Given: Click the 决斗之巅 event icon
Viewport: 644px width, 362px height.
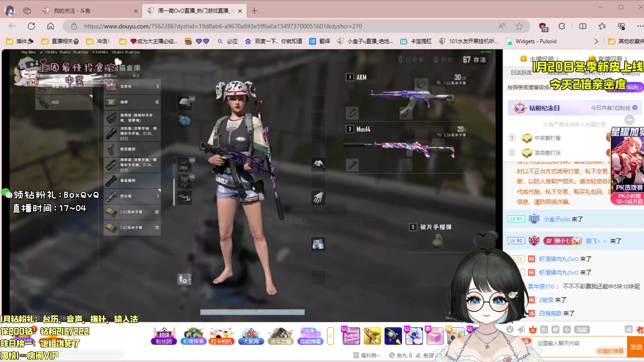Looking at the screenshot, I should pos(280,335).
